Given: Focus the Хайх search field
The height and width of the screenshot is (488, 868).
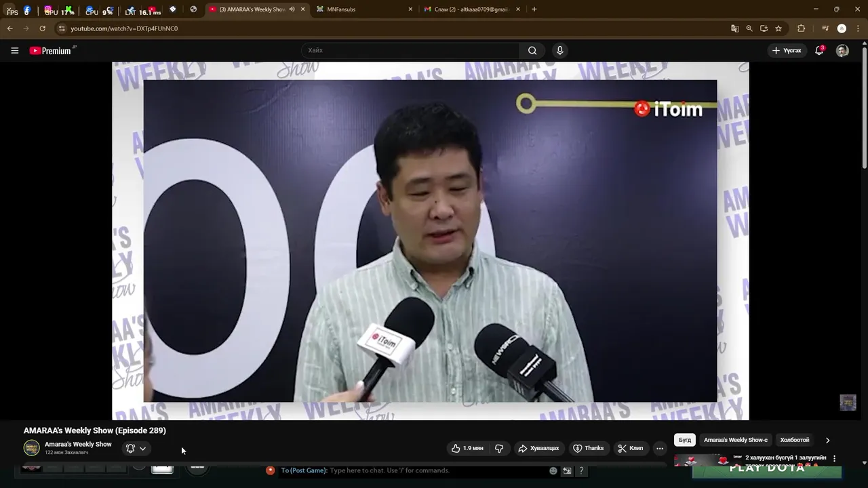Looking at the screenshot, I should click(410, 50).
